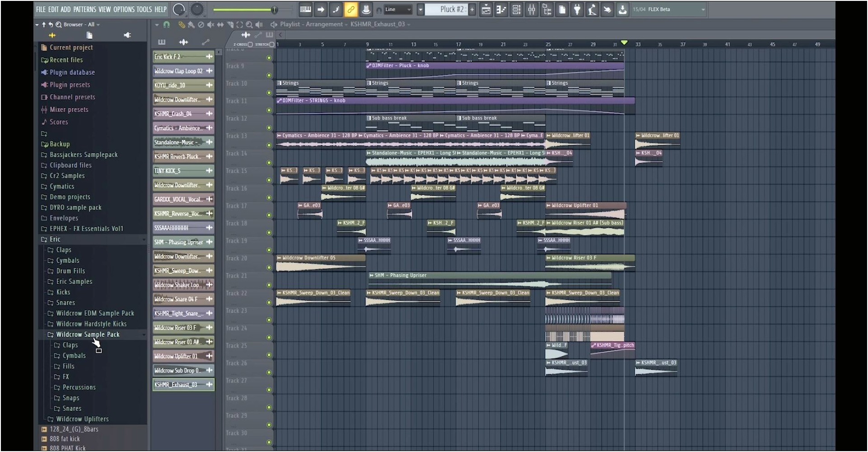Show audio clips in the picker panel
Screen dimensions: 868x452
pyautogui.click(x=183, y=42)
